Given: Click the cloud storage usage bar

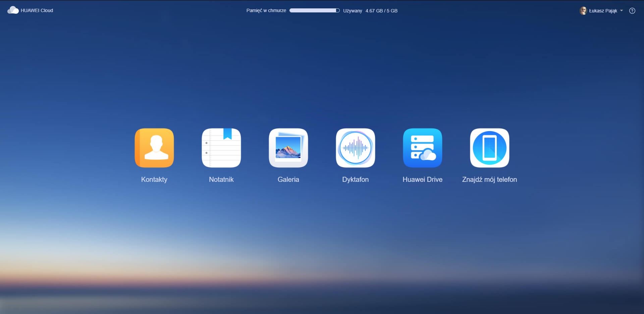Looking at the screenshot, I should coord(315,10).
